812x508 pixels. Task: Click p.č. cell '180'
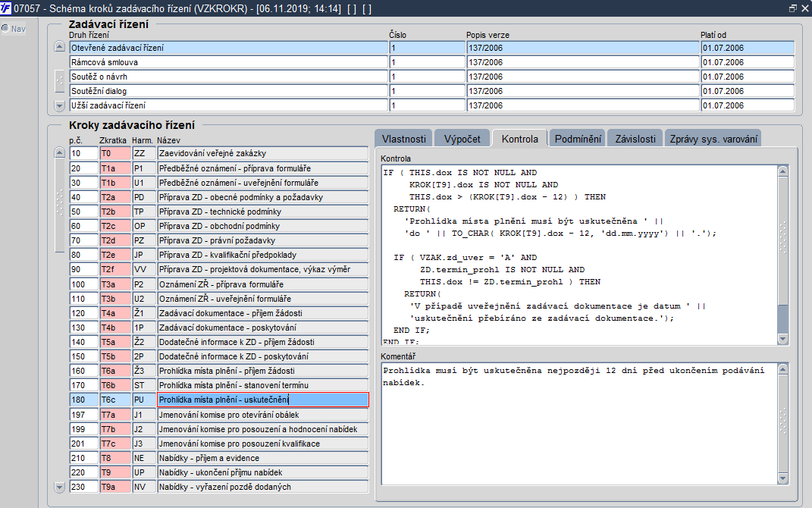coord(84,400)
